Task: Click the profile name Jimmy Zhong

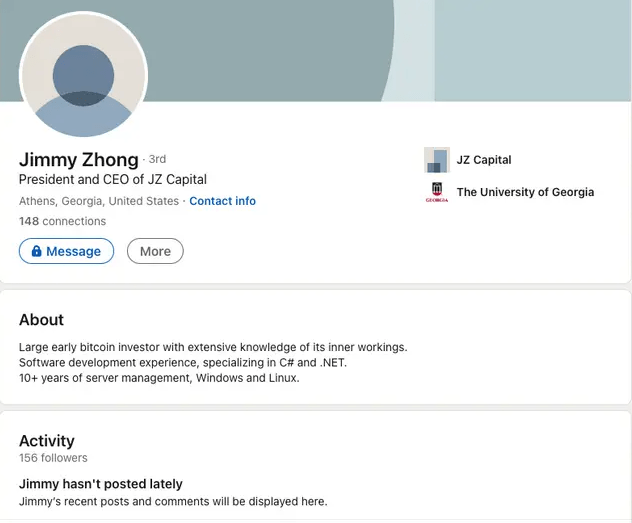Action: click(x=78, y=159)
